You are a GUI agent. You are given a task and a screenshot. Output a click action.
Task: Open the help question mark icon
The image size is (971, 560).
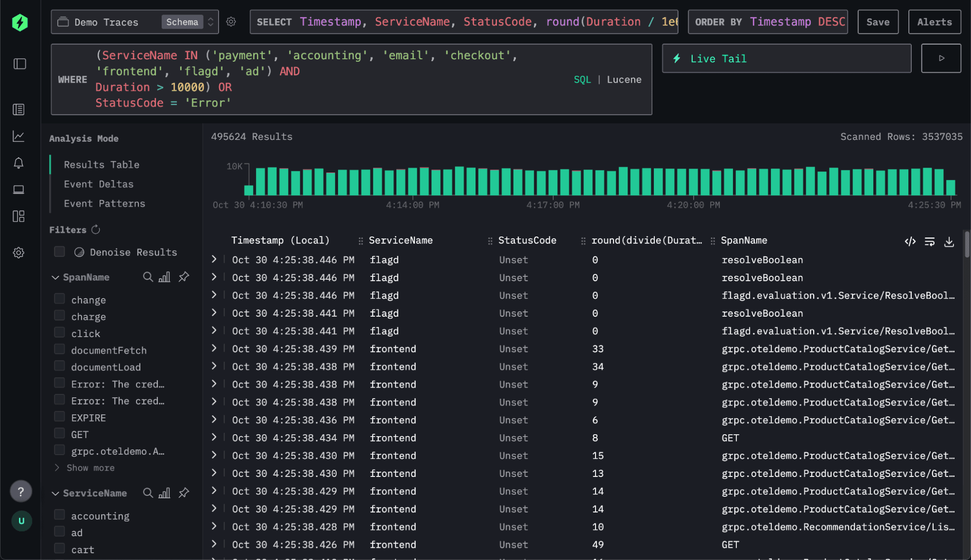[x=21, y=491]
